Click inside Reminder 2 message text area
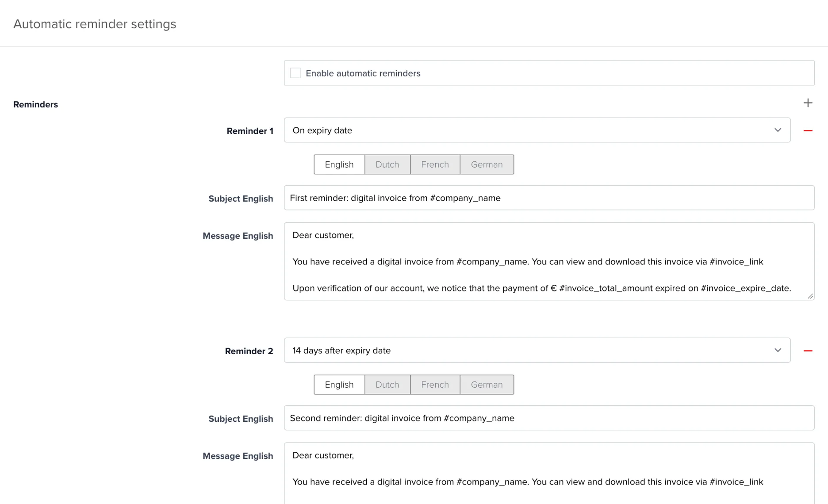Viewport: 828px width, 504px height. [549, 473]
